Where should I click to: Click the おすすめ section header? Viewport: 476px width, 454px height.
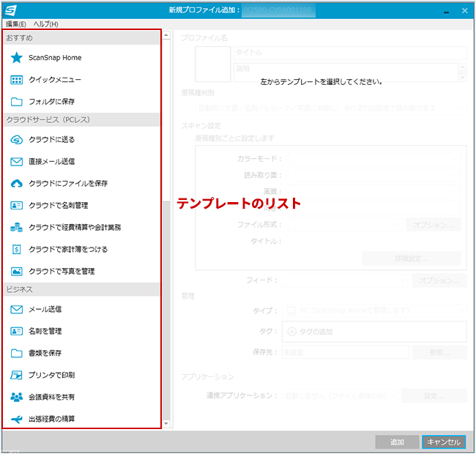click(x=81, y=37)
